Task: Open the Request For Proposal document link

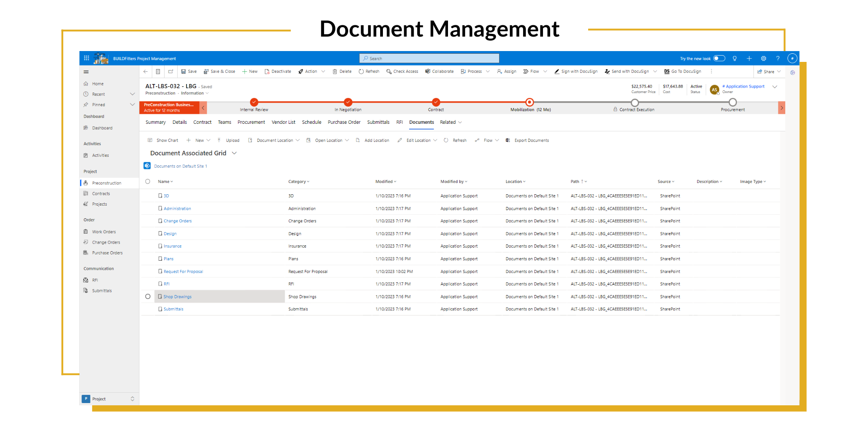Action: click(183, 271)
